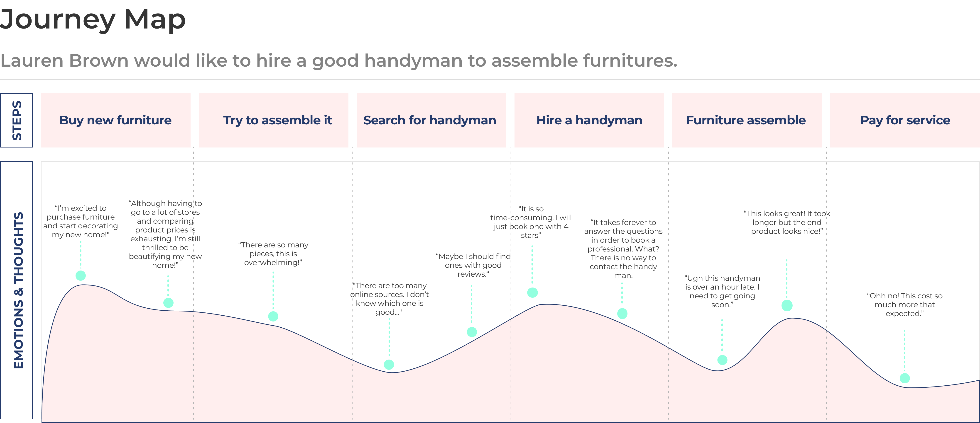Click the dot under "book one with 4 stars"
Screen dimensions: 980x423
[532, 292]
